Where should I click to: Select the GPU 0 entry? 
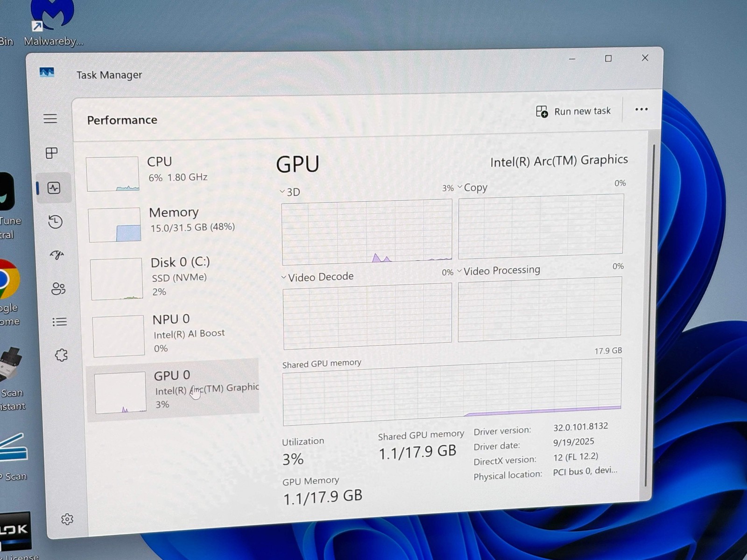[x=173, y=390]
